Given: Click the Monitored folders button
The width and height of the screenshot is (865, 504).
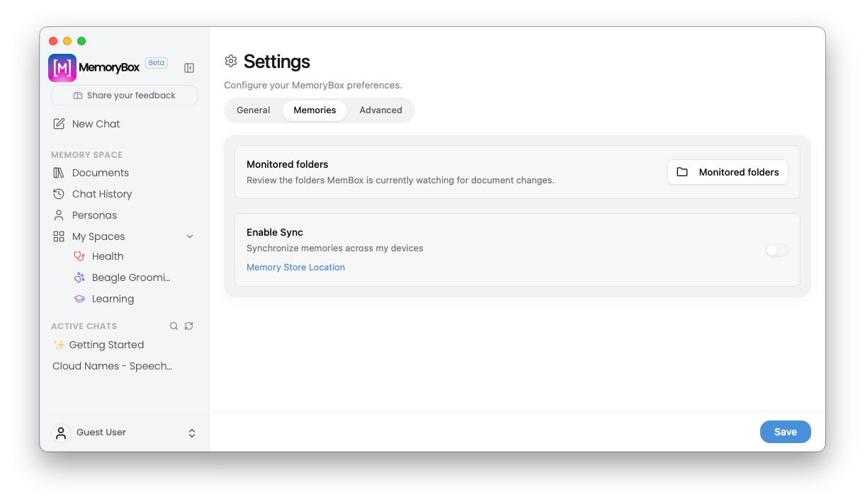Looking at the screenshot, I should click(728, 172).
